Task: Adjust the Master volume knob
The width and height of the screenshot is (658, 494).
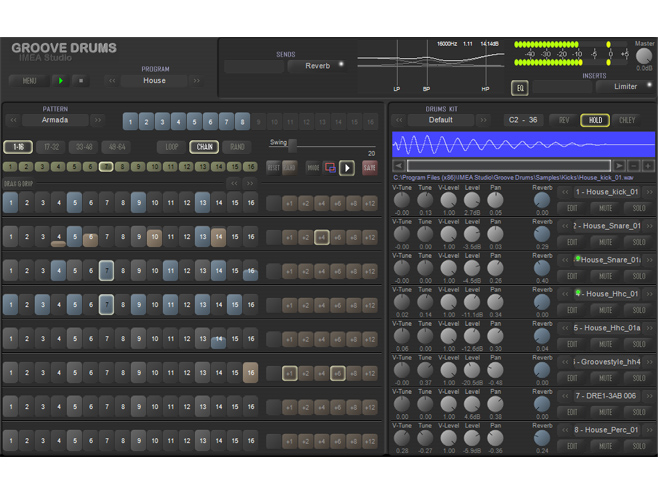Action: point(644,56)
